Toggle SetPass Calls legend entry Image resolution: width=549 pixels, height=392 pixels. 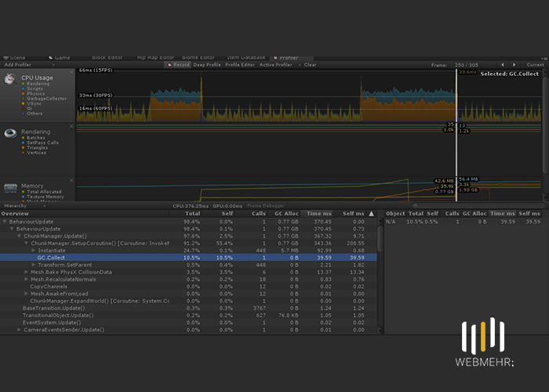[23, 143]
